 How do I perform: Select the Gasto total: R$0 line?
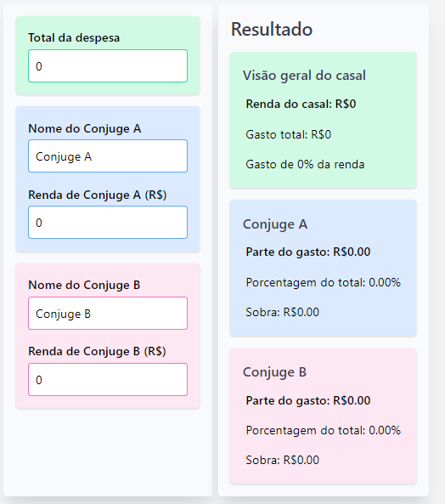(x=289, y=134)
